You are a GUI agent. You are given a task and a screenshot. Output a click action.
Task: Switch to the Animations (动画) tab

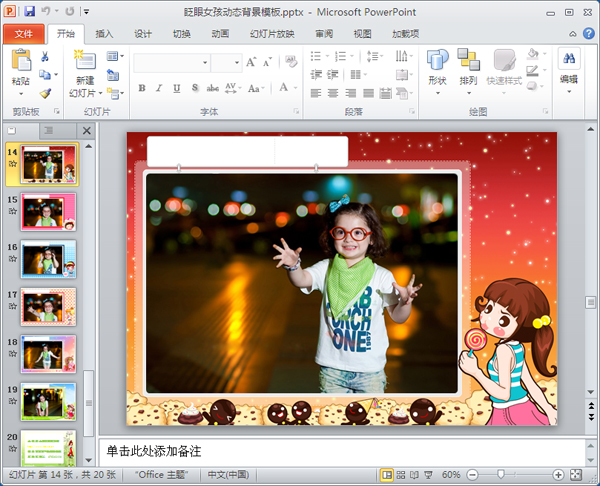(x=220, y=34)
